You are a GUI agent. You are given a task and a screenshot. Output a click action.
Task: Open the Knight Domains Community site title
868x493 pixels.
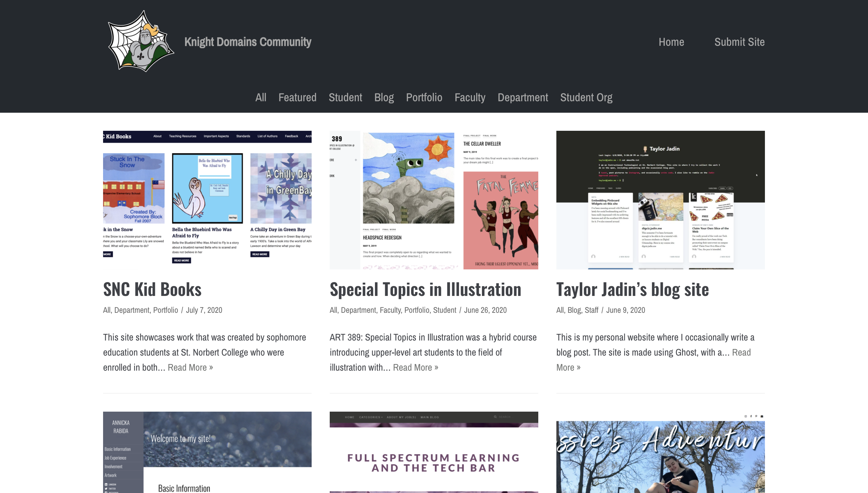pos(247,42)
